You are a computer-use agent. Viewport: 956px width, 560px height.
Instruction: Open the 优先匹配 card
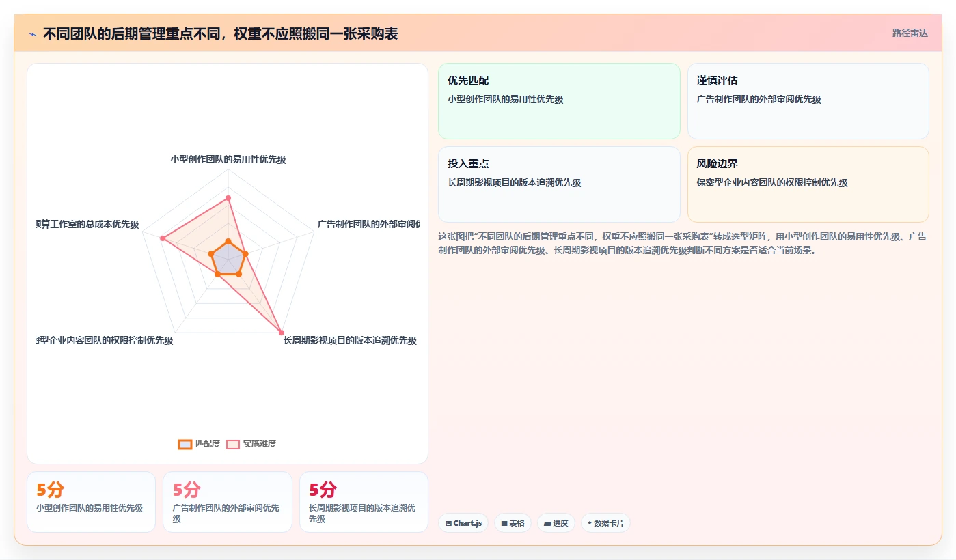559,101
